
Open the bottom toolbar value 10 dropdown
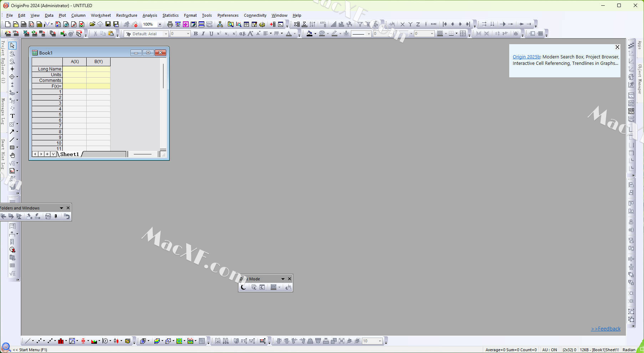(x=380, y=341)
